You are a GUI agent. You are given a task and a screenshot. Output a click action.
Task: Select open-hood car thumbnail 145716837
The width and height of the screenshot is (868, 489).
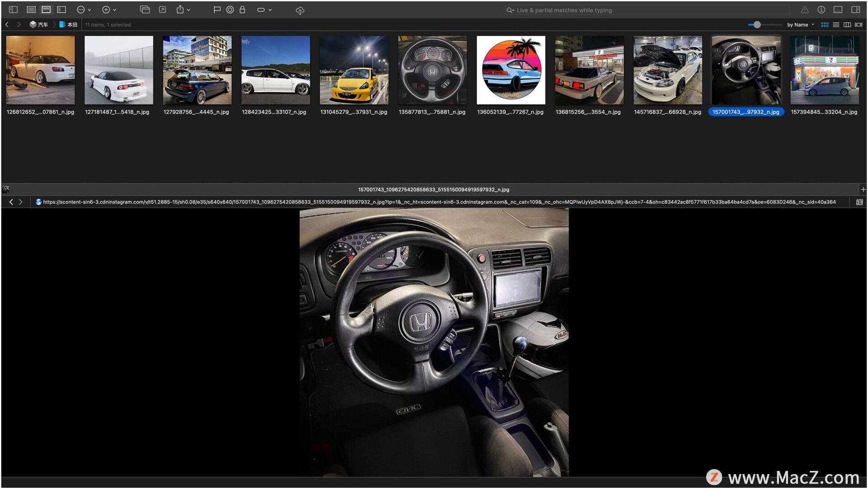coord(668,70)
